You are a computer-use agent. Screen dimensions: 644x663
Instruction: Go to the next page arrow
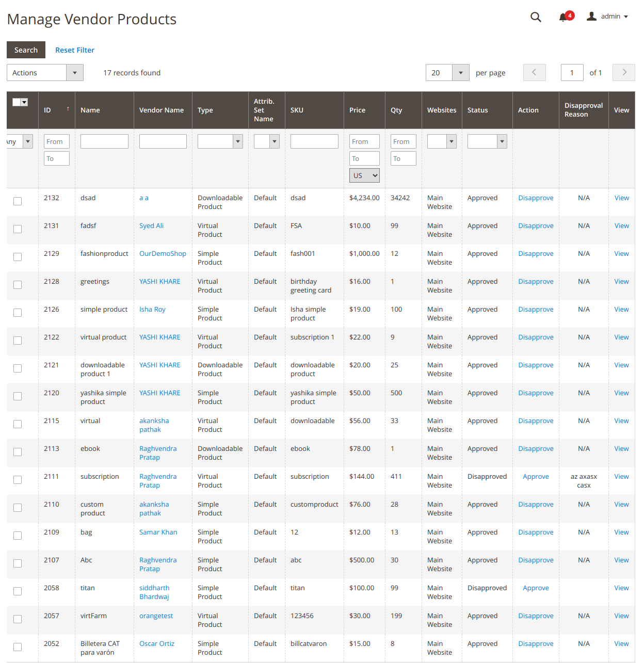click(x=623, y=73)
